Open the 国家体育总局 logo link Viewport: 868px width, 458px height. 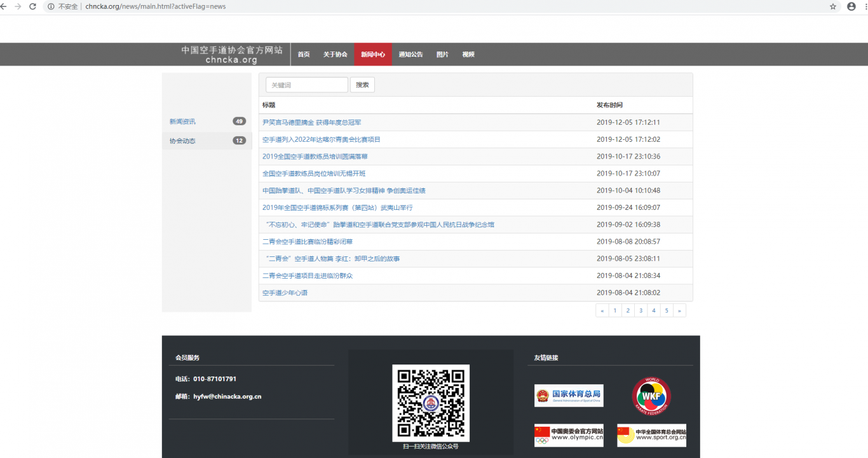click(569, 396)
